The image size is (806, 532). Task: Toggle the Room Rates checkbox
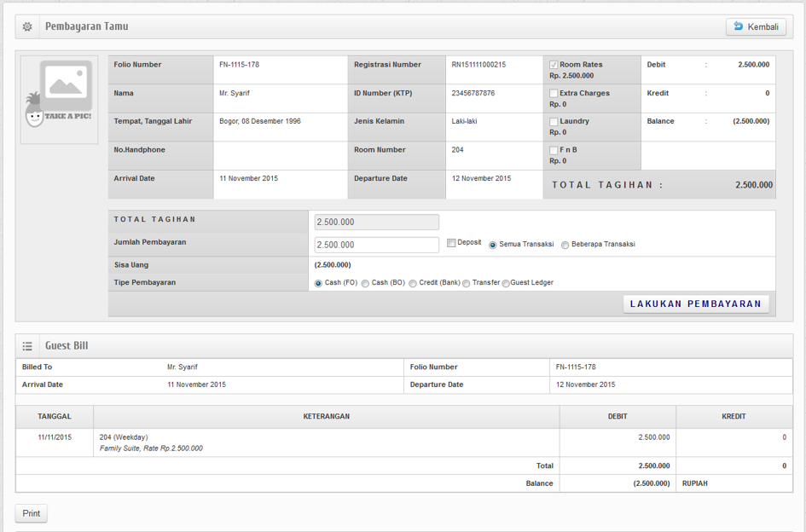[x=554, y=65]
